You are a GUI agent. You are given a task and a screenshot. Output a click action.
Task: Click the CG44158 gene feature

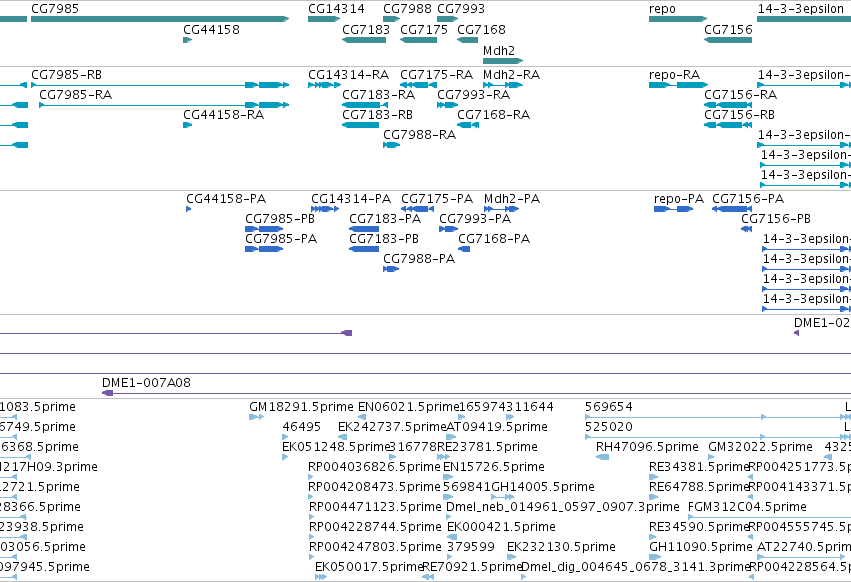pyautogui.click(x=188, y=40)
